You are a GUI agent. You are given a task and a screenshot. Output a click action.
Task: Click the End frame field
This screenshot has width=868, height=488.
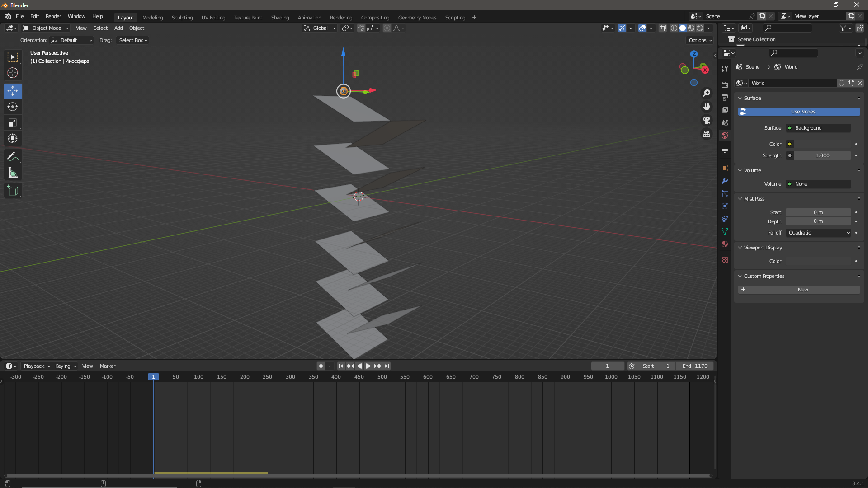click(x=695, y=366)
